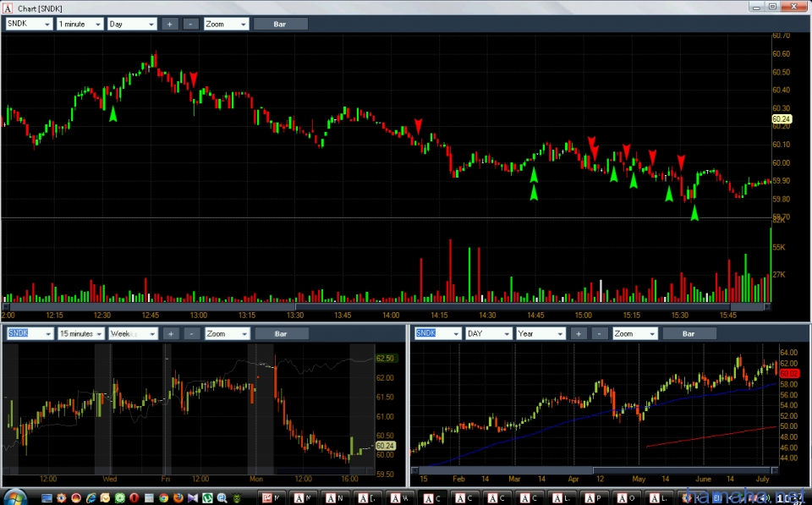
Task: Click the green monster face quick launch icon
Action: point(237,498)
